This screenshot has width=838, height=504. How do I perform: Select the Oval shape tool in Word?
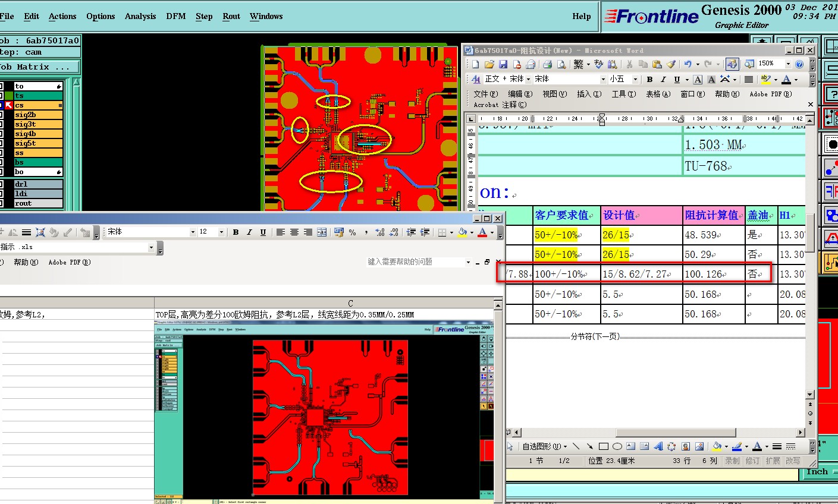pyautogui.click(x=617, y=446)
